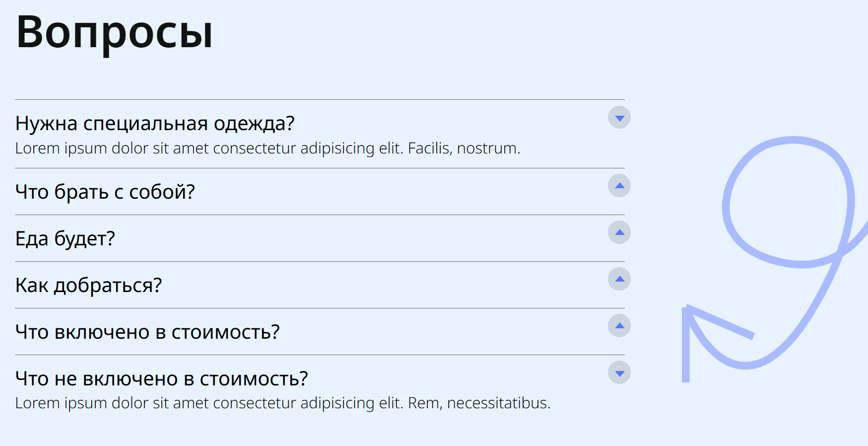Image resolution: width=868 pixels, height=446 pixels.
Task: Click "consectetur adipisicing" in the first answer
Action: (x=293, y=149)
